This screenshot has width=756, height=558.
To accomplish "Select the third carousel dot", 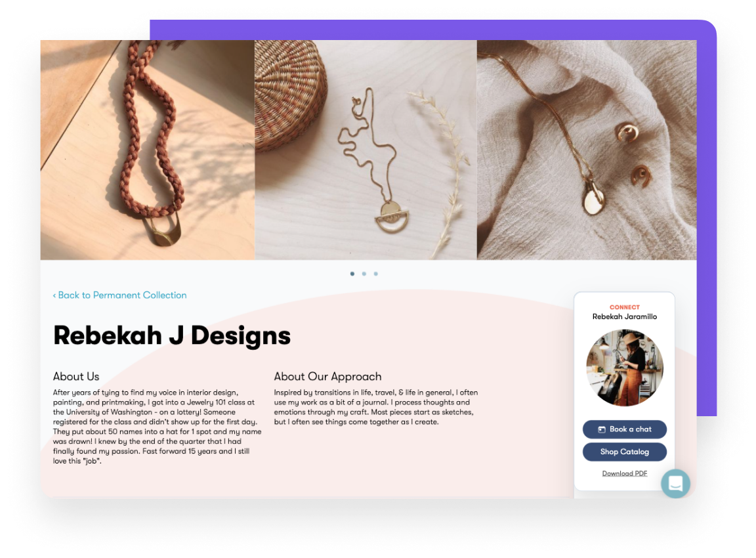I will [x=375, y=274].
